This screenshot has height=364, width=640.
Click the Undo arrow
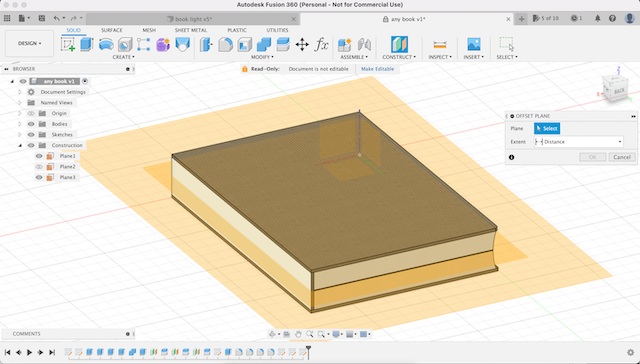(56, 18)
